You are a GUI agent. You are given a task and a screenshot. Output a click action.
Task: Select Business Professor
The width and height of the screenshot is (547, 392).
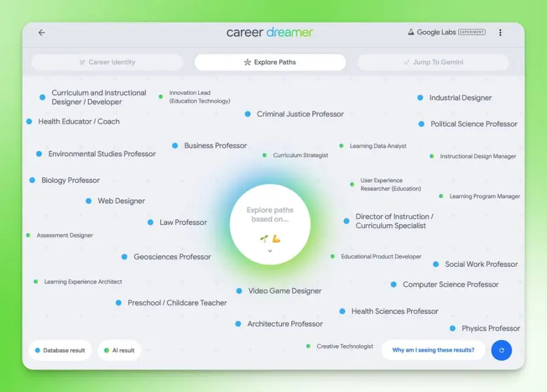click(x=210, y=145)
